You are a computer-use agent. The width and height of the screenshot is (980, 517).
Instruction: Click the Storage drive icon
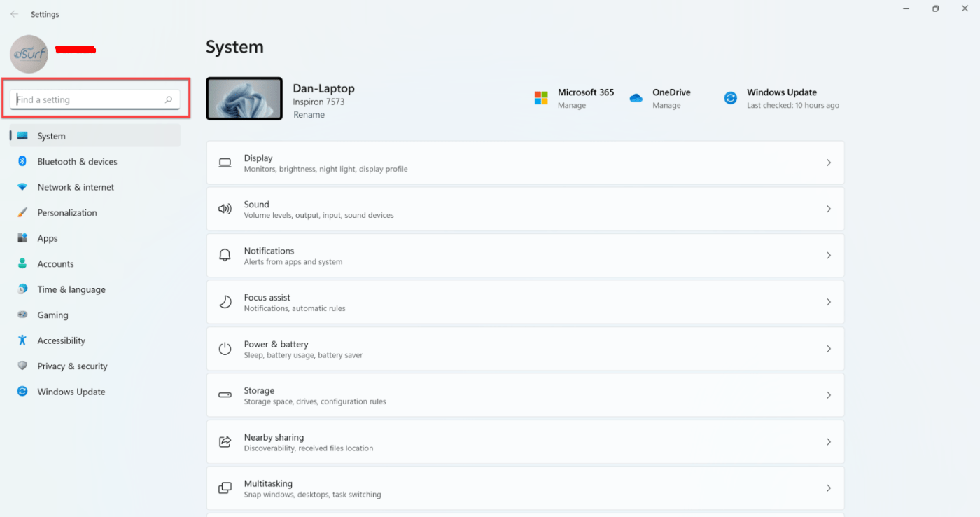tap(225, 395)
